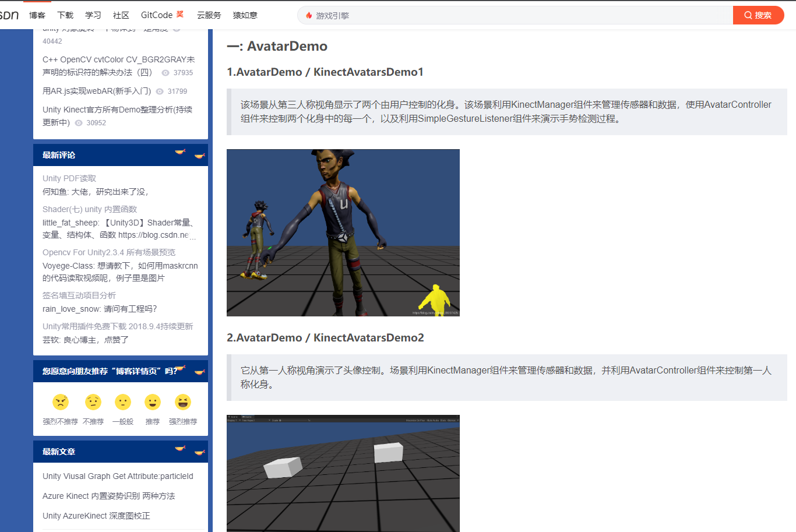This screenshot has height=532, width=796.
Task: Click the view-count eye icon beside 30952
Action: 79,123
